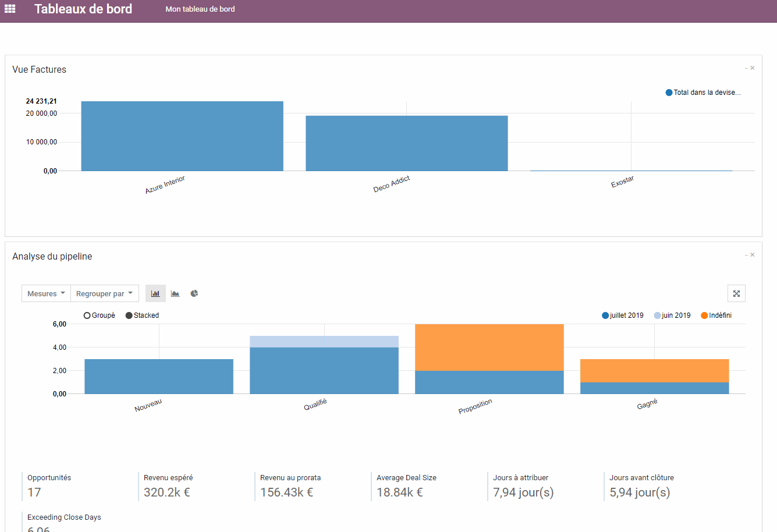Click orange segment of Gagné bar
This screenshot has width=777, height=532.
pyautogui.click(x=655, y=371)
